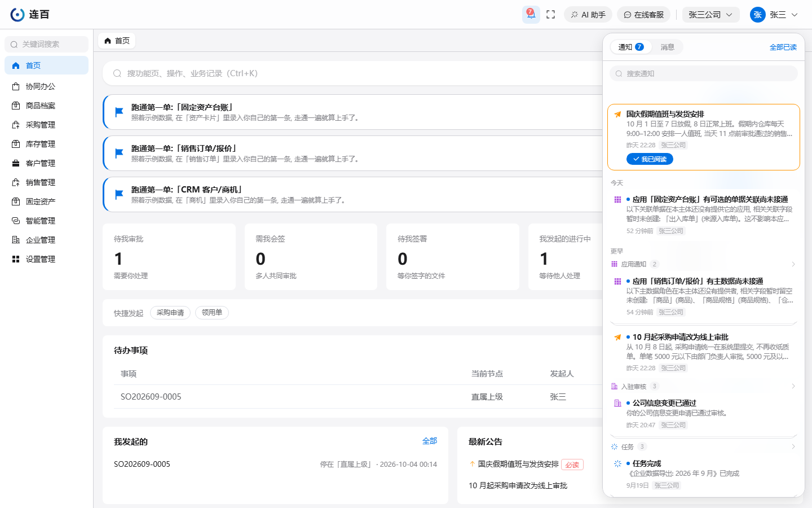The width and height of the screenshot is (812, 508).
Task: Expand the 入驻审核 group chevron
Action: (x=793, y=386)
